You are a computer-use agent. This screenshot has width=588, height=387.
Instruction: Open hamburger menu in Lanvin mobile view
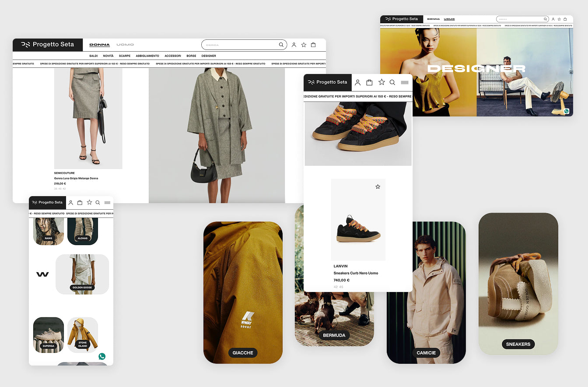(405, 82)
